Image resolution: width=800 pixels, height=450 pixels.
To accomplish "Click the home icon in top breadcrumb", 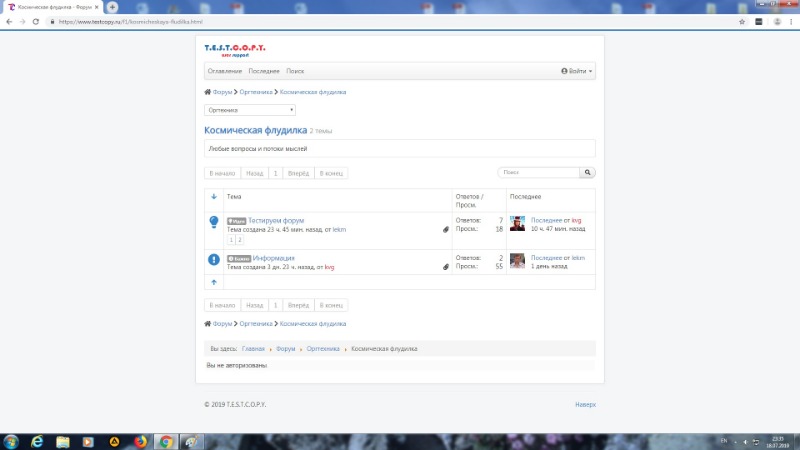I will pos(208,92).
